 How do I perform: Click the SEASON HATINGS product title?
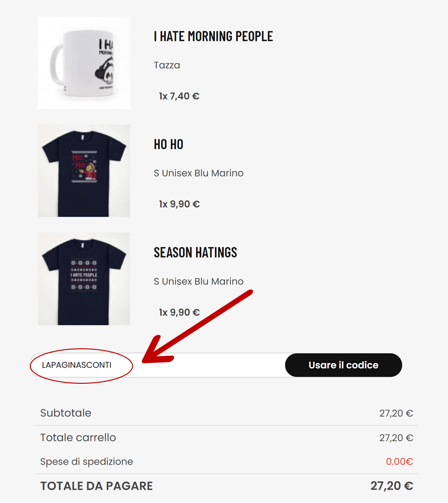pos(195,252)
